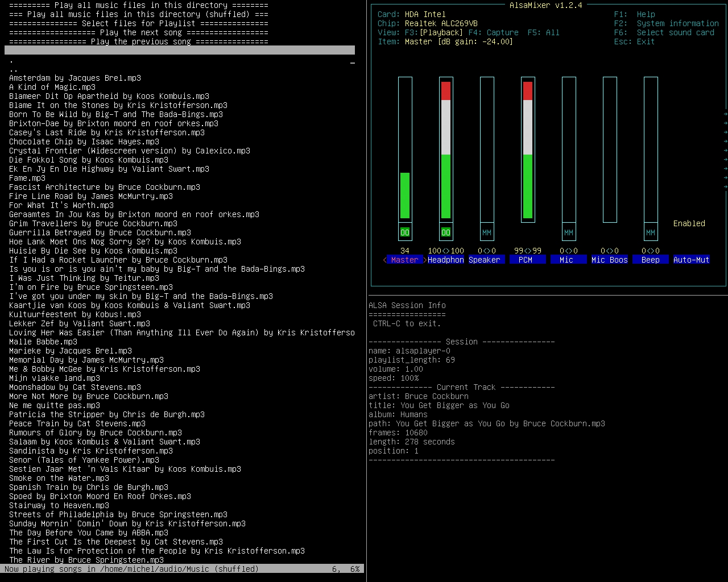Select the Auto-Mute control label

(691, 260)
